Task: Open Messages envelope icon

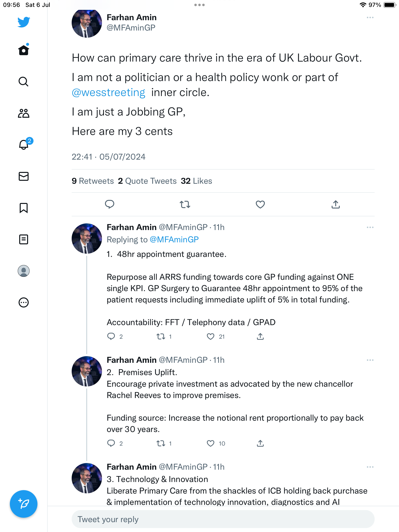Action: tap(24, 176)
